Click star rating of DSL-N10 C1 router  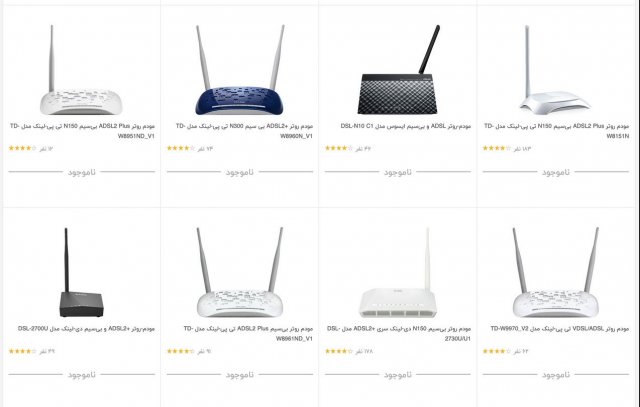339,148
